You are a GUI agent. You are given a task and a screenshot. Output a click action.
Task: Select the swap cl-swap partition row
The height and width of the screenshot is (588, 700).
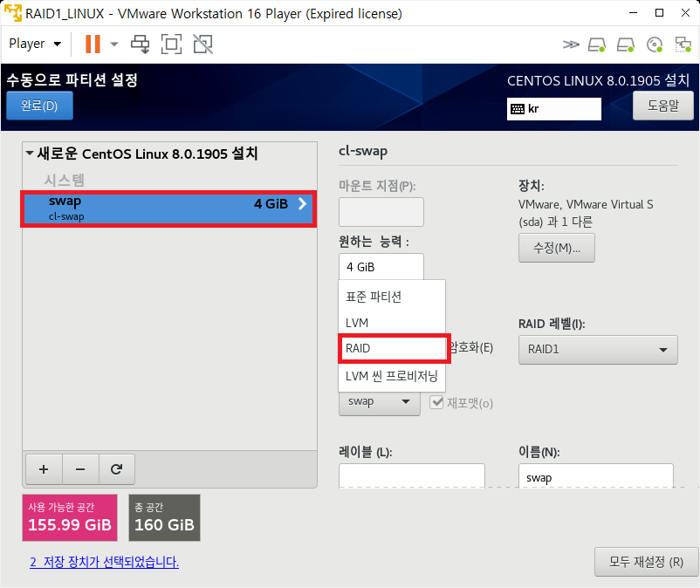coord(168,209)
